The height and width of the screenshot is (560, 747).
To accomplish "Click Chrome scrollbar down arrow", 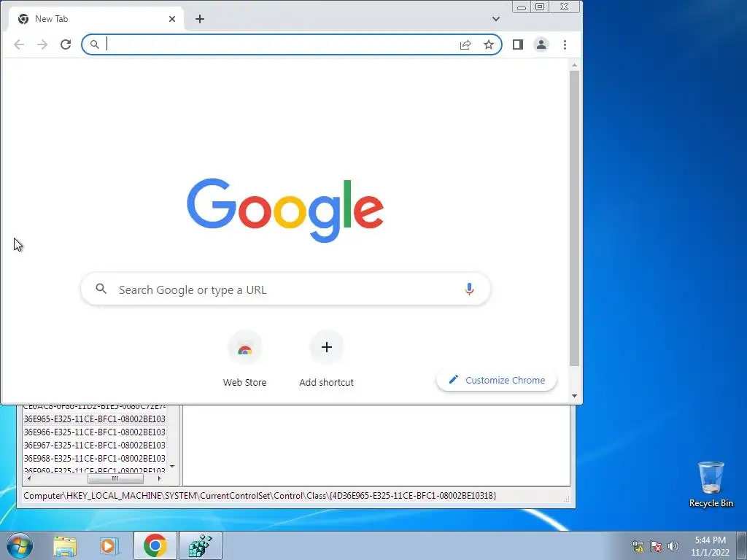I will [x=575, y=396].
